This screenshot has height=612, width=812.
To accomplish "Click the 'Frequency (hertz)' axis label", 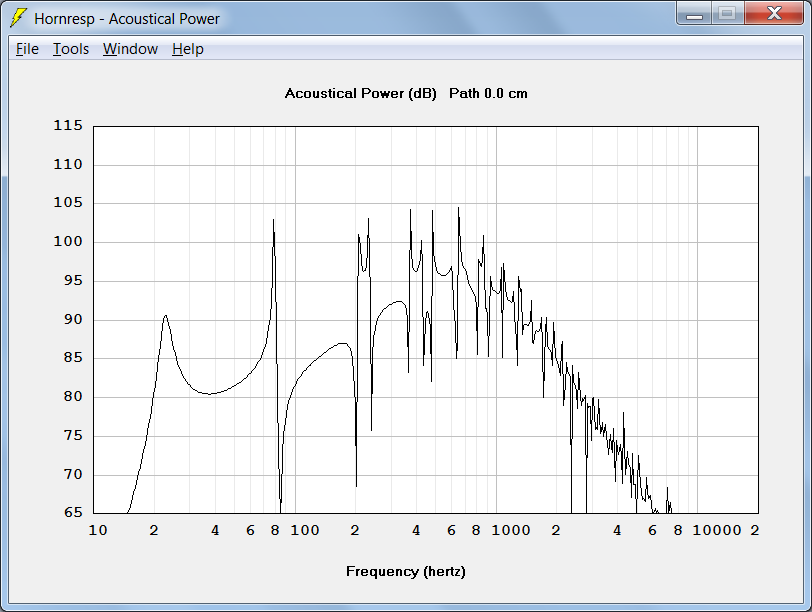I will tap(405, 572).
